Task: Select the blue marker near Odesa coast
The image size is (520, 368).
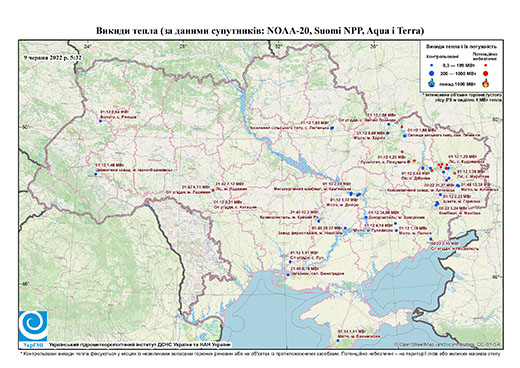Action: [x=288, y=275]
